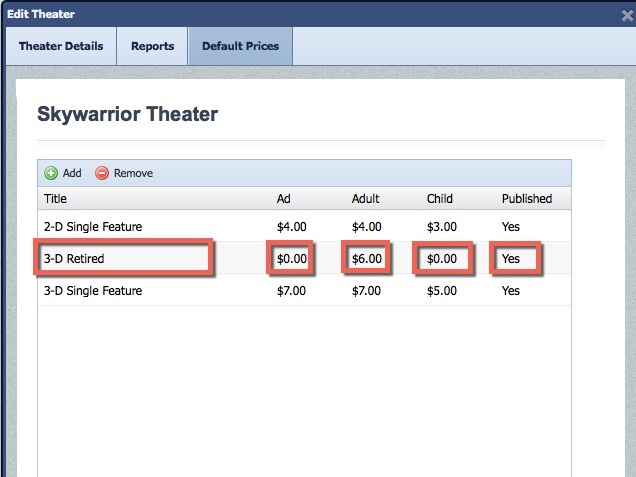Viewport: 636px width, 477px height.
Task: Click the green Add icon
Action: pyautogui.click(x=51, y=173)
